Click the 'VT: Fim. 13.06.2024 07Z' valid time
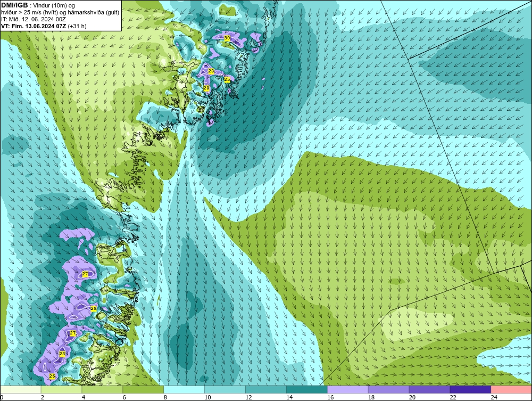532x401 pixels. point(34,26)
